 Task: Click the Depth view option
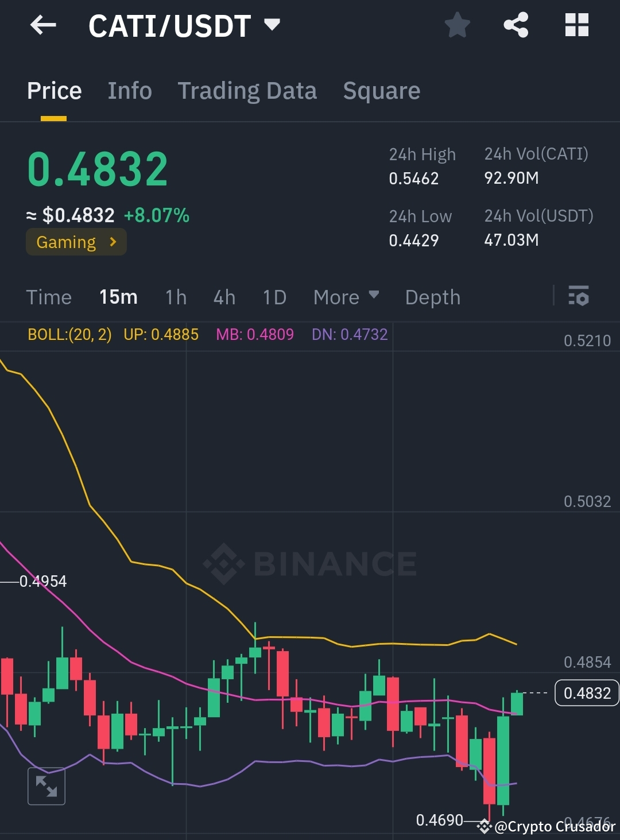pos(433,297)
